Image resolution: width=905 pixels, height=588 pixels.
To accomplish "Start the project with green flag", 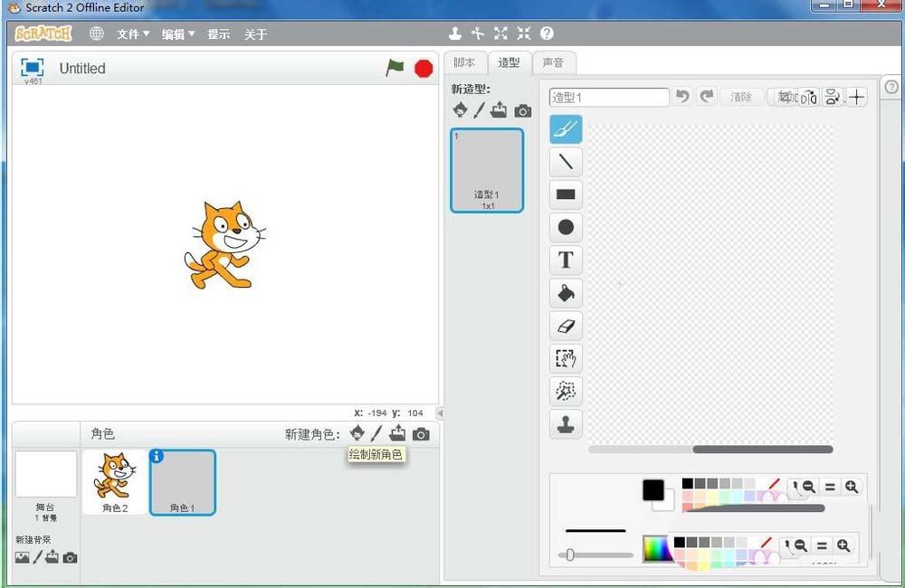I will 395,68.
